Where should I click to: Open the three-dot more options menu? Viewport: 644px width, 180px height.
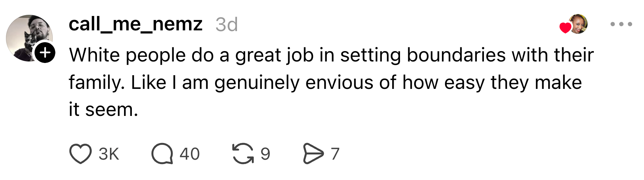621,24
